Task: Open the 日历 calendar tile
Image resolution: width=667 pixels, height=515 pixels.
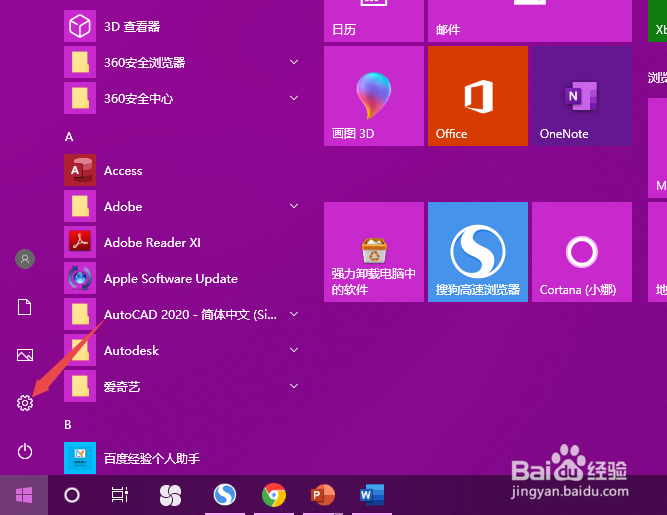Action: [373, 21]
